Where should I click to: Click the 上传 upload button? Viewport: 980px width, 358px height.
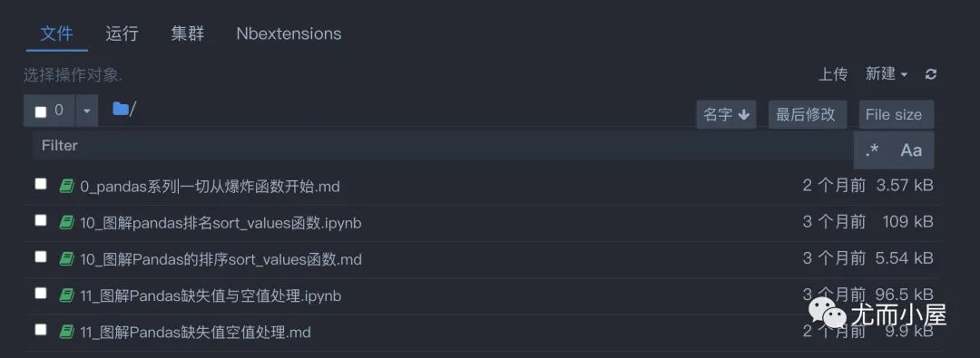(833, 74)
